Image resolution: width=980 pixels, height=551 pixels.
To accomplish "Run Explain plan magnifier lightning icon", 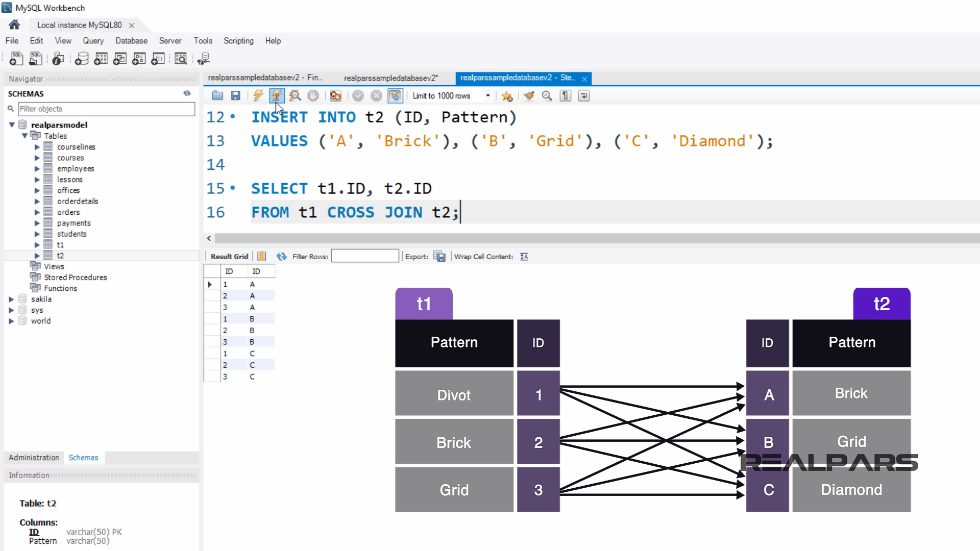I will 295,95.
